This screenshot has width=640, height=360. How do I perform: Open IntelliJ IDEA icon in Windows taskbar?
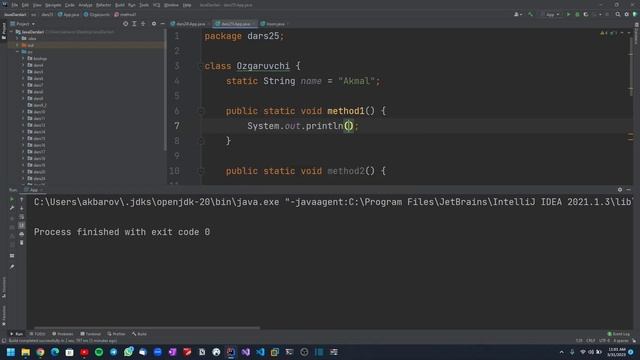(x=231, y=352)
